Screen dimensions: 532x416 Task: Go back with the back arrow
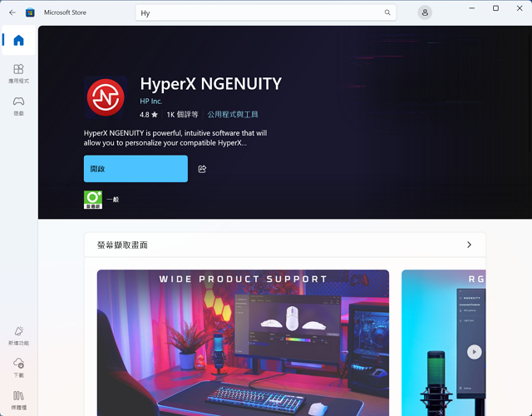12,12
